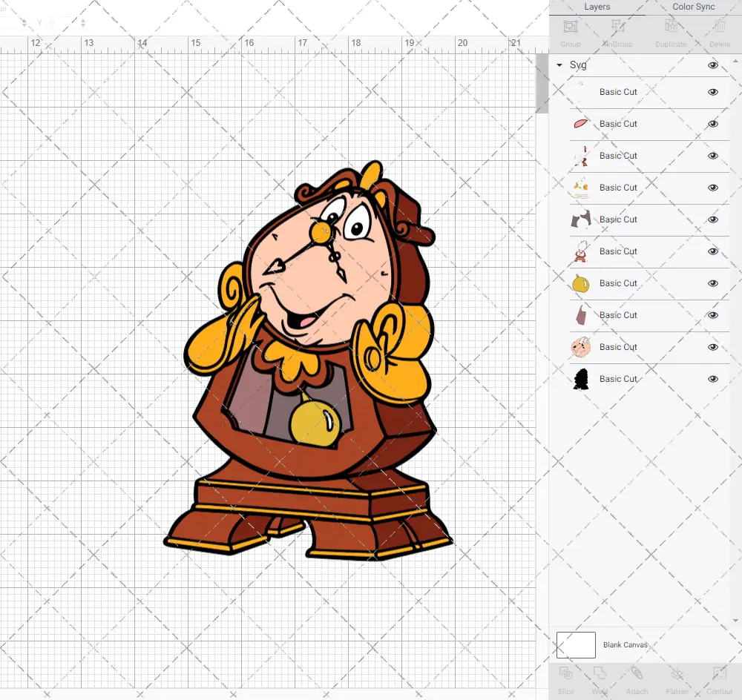The width and height of the screenshot is (742, 700).
Task: Click Basic Cut text beside black silhouette
Action: [618, 379]
